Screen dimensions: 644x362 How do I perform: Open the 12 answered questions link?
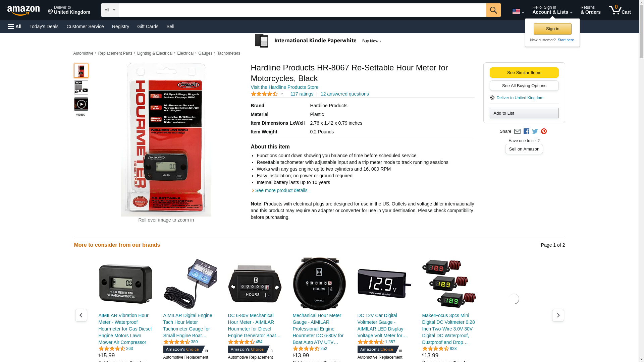[344, 94]
